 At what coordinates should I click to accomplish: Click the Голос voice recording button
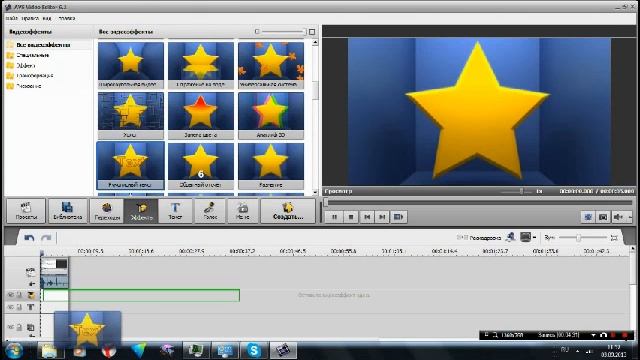click(210, 211)
